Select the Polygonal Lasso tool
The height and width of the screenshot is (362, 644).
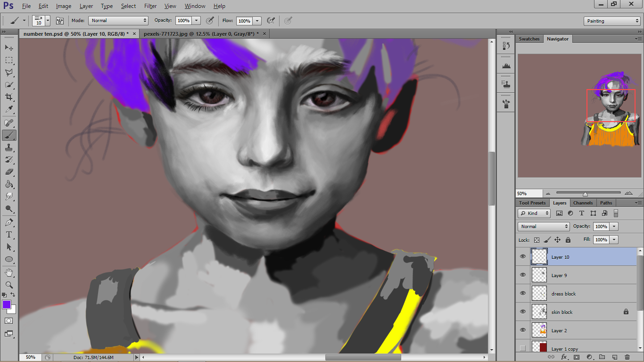(9, 72)
